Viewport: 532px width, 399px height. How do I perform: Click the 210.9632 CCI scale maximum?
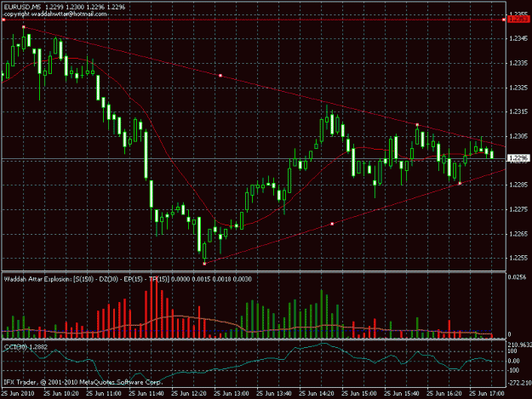coord(519,345)
